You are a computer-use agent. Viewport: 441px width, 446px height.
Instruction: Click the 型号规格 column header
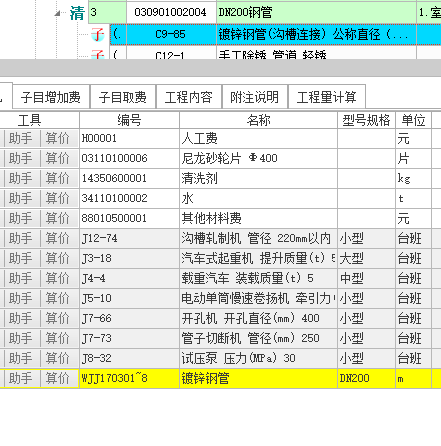pyautogui.click(x=366, y=120)
